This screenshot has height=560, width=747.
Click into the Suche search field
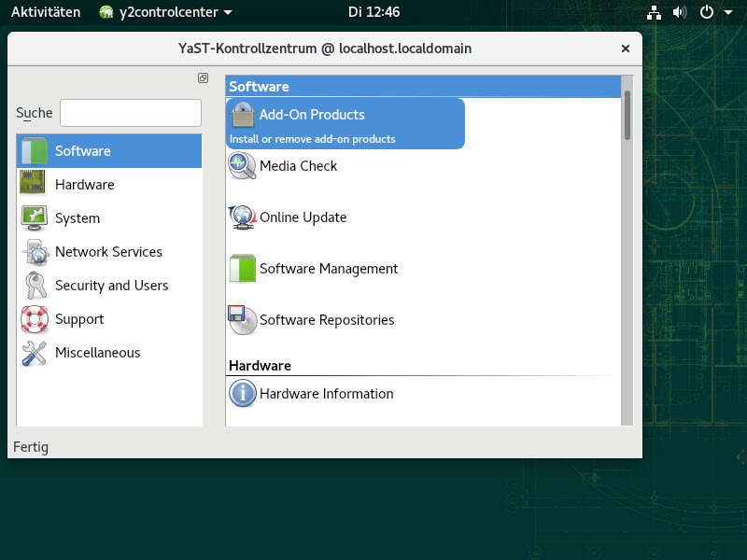click(131, 113)
